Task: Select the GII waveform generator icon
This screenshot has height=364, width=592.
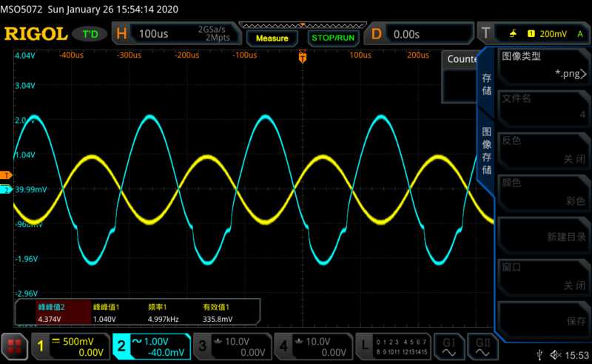Action: click(x=482, y=346)
